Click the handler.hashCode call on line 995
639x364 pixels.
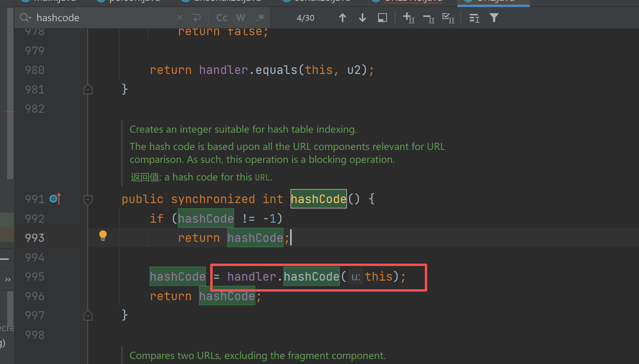pyautogui.click(x=311, y=277)
